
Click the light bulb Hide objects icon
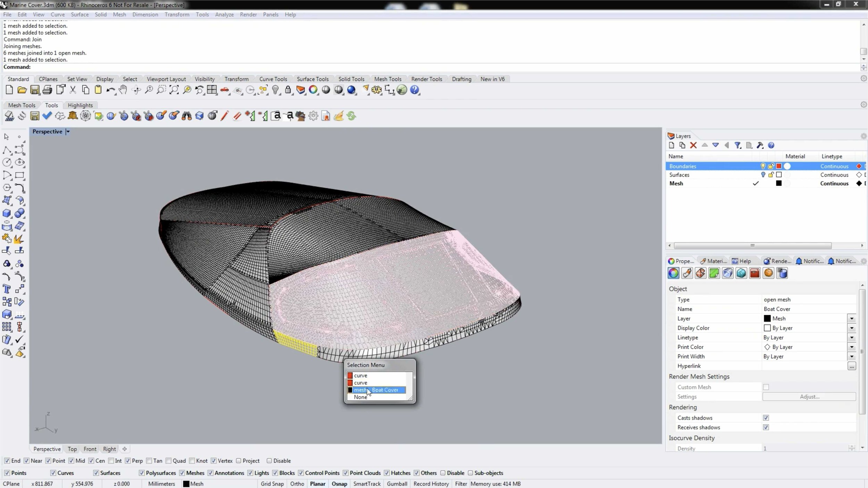tap(276, 90)
